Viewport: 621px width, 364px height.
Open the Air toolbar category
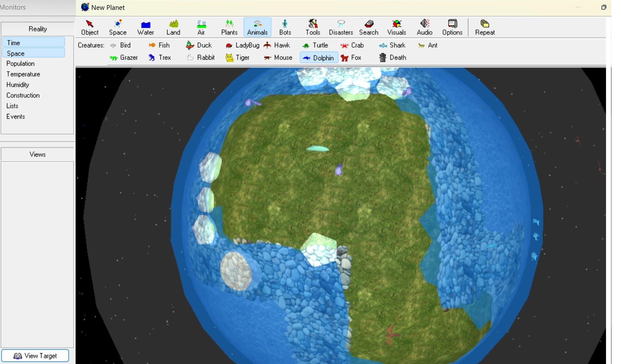(x=201, y=27)
